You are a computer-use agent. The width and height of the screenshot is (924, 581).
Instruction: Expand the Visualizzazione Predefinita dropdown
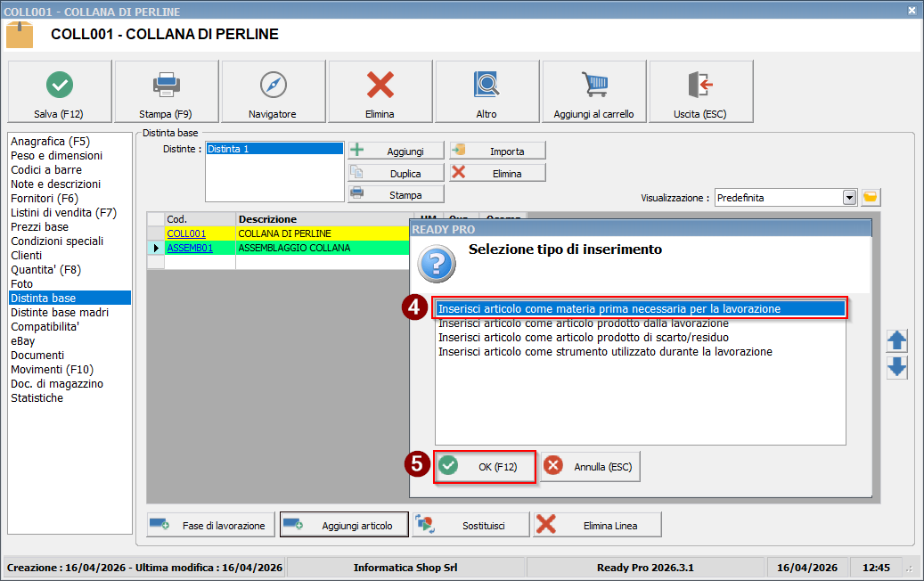[x=849, y=197]
